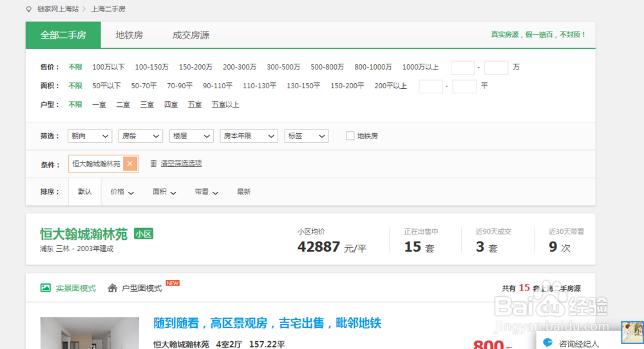The height and width of the screenshot is (349, 644).
Task: Open the first listing's photo thumbnail
Action: [90, 333]
